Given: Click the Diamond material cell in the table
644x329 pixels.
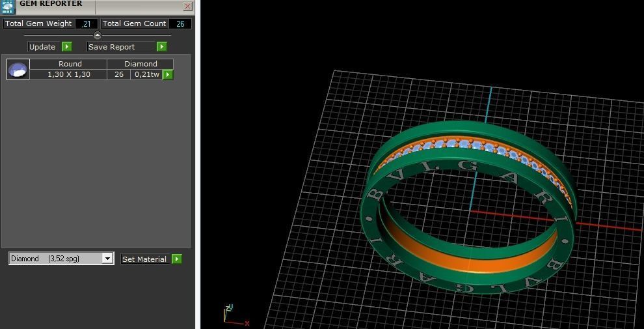Looking at the screenshot, I should [140, 64].
